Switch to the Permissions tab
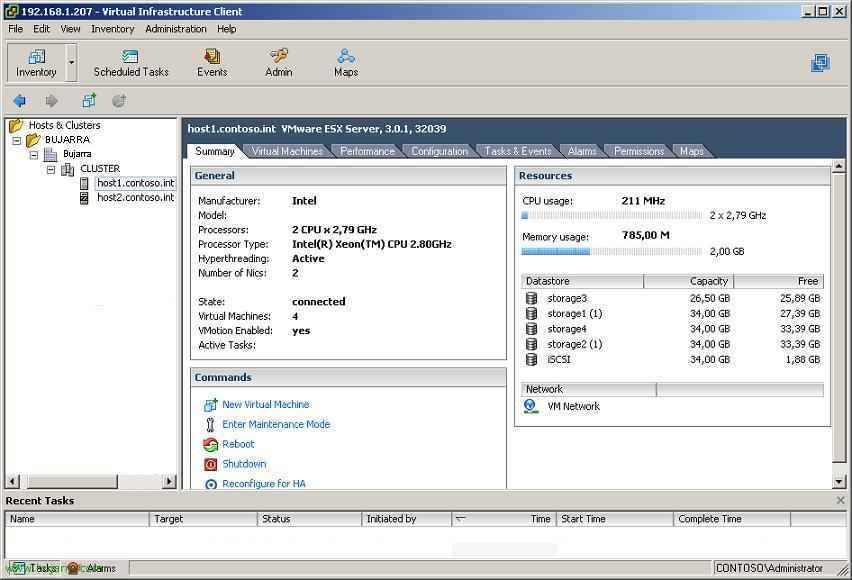Viewport: 852px width, 580px height. pos(639,152)
